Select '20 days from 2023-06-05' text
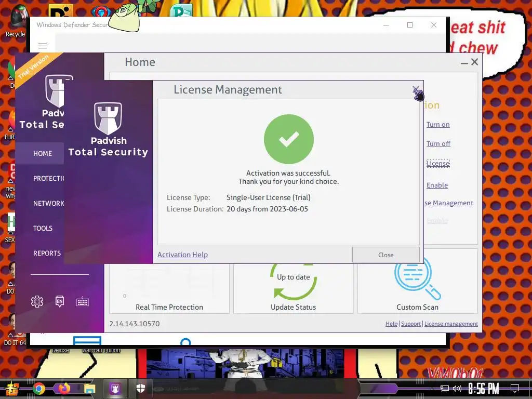The image size is (532, 399). [x=268, y=209]
